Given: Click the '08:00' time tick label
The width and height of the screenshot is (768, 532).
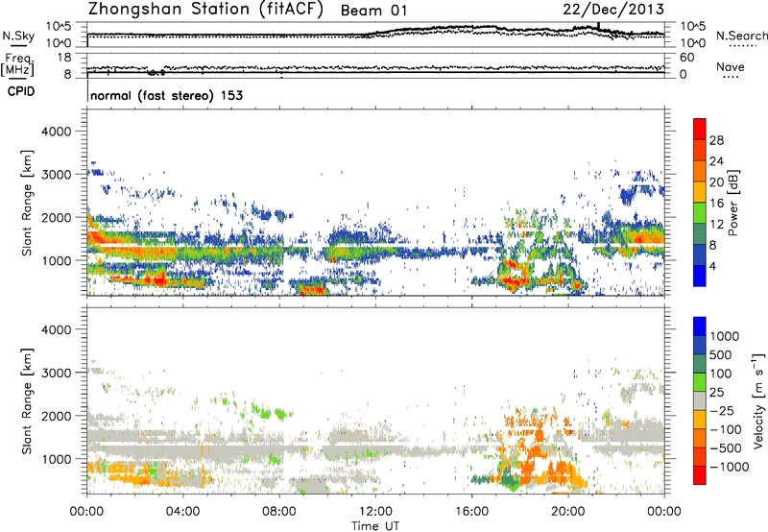Looking at the screenshot, I should pos(279,512).
